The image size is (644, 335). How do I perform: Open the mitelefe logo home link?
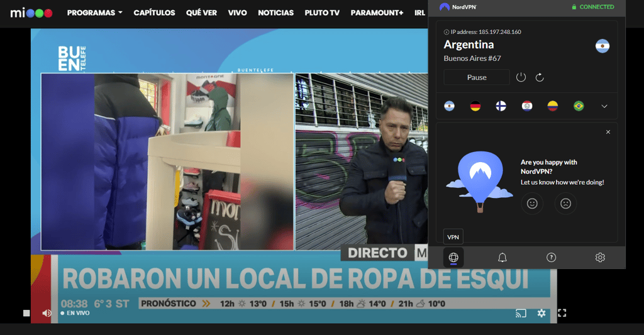(31, 13)
